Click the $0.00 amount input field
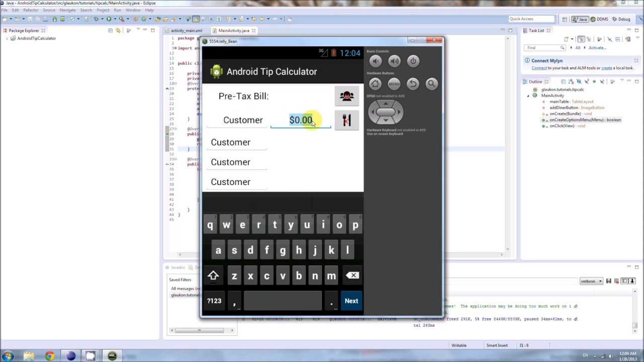 [x=301, y=120]
